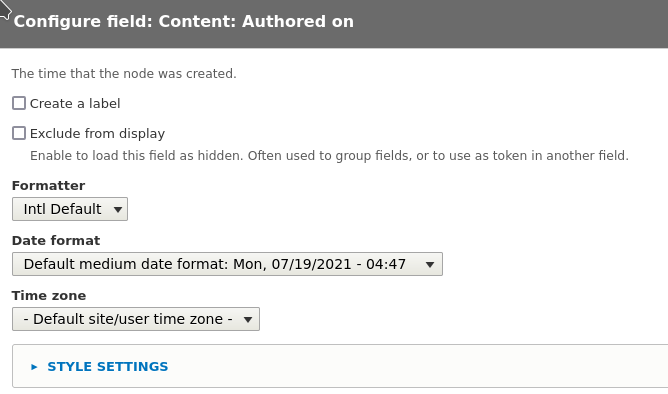Screen dimensions: 668x394
Task: Click the arrow icon on Formatter select
Action: coord(118,210)
